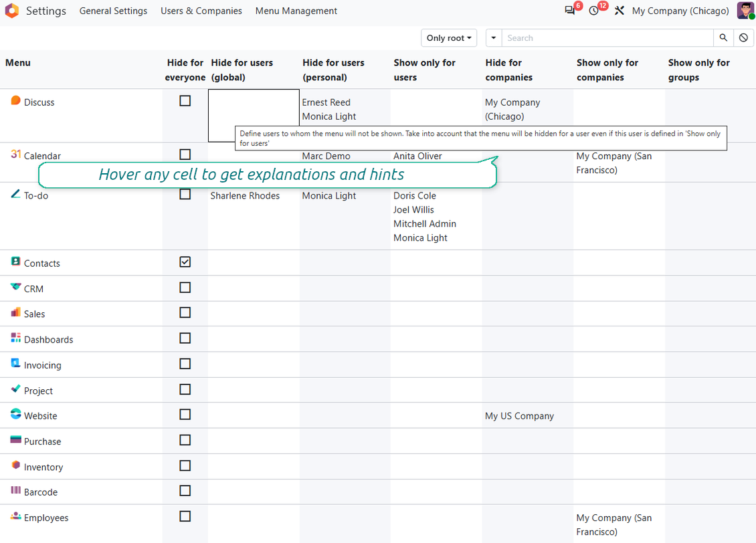Open the user avatar menu
The image size is (756, 543).
(x=745, y=11)
